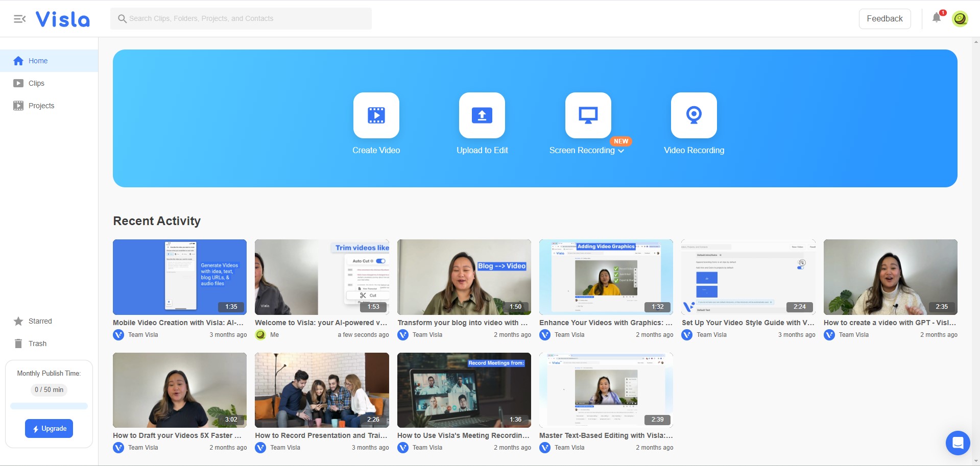This screenshot has height=466, width=980.
Task: Focus the search clips and folders field
Action: coord(241,18)
